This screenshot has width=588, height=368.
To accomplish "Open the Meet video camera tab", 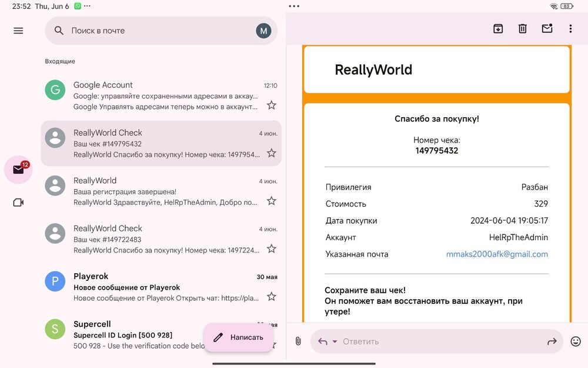I will (18, 203).
